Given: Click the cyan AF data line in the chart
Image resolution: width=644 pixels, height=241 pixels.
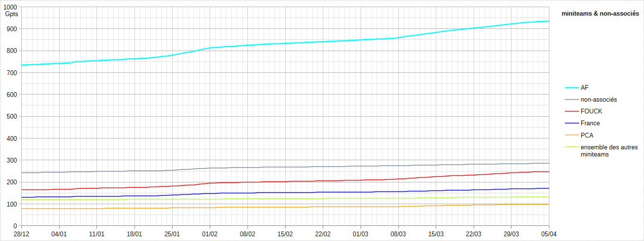Looking at the screenshot, I should 284,43.
